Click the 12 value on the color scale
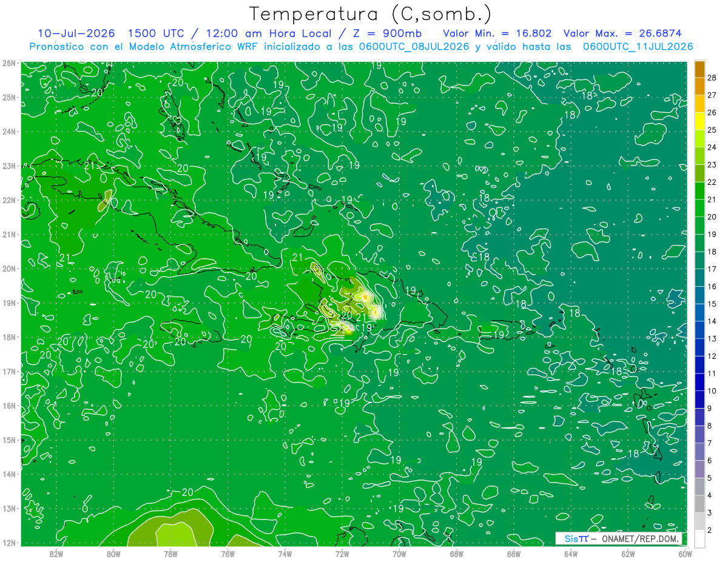The image size is (728, 562). pyautogui.click(x=712, y=356)
